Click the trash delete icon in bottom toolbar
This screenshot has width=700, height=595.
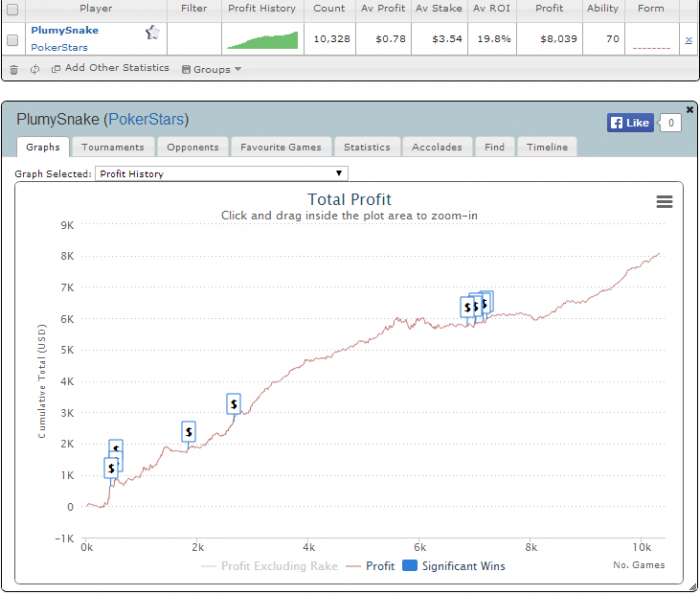(x=14, y=70)
